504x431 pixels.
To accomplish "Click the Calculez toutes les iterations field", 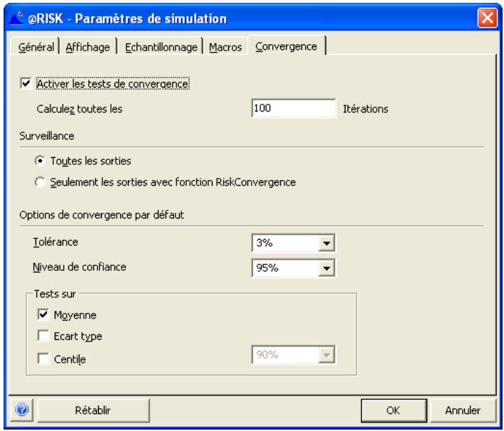I will coord(293,109).
